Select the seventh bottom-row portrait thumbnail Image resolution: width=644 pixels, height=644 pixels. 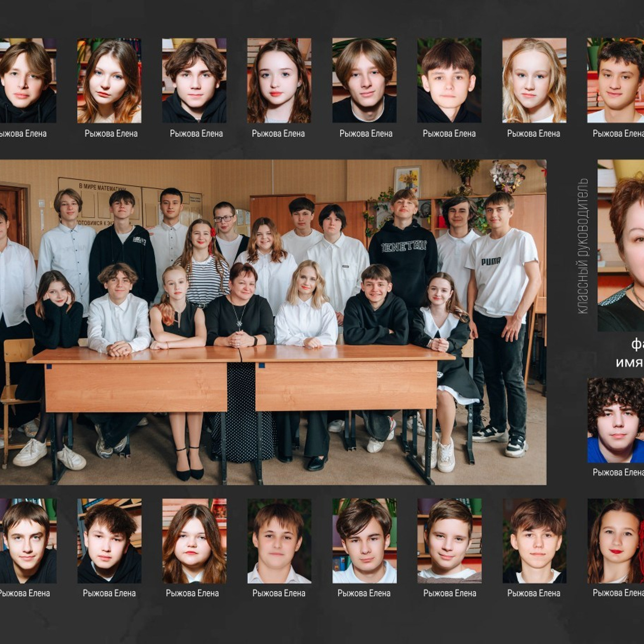[534, 541]
